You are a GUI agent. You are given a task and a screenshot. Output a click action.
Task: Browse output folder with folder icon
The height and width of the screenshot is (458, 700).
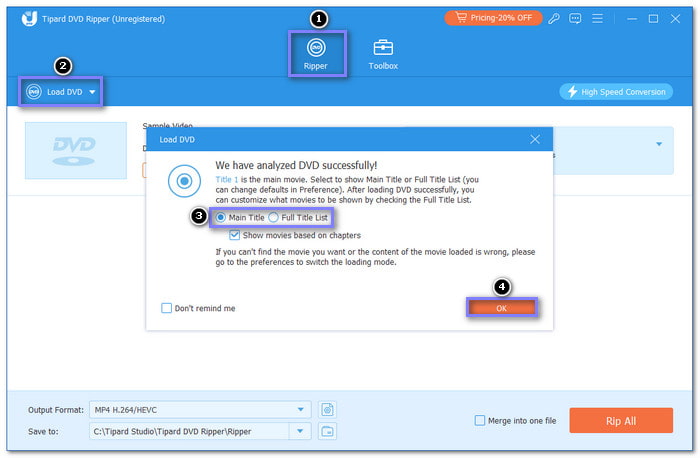tap(328, 431)
